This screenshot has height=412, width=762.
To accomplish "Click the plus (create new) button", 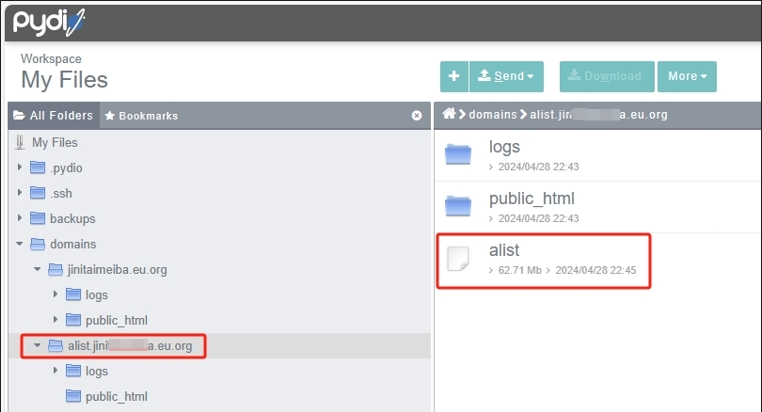I will pyautogui.click(x=454, y=76).
